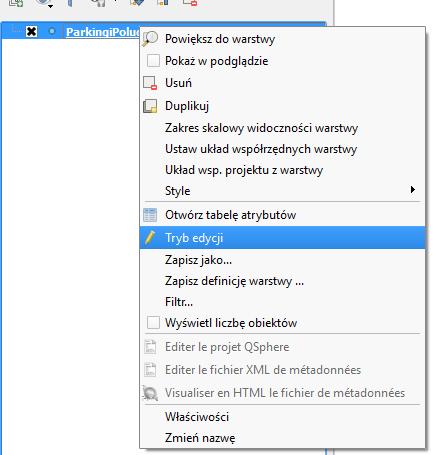Viewport: 436px width, 455px height.
Task: Click the table icon for Otwórz tabelę atrybutów
Action: coord(150,215)
